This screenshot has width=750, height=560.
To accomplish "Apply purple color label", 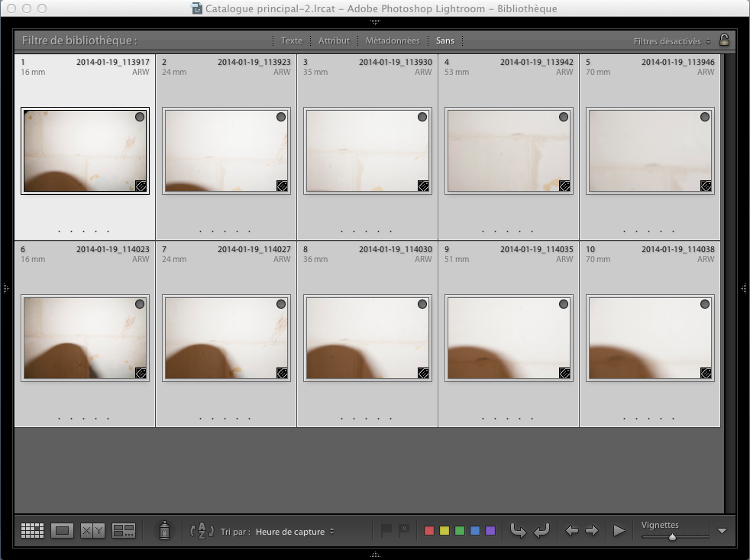I will pos(490,530).
